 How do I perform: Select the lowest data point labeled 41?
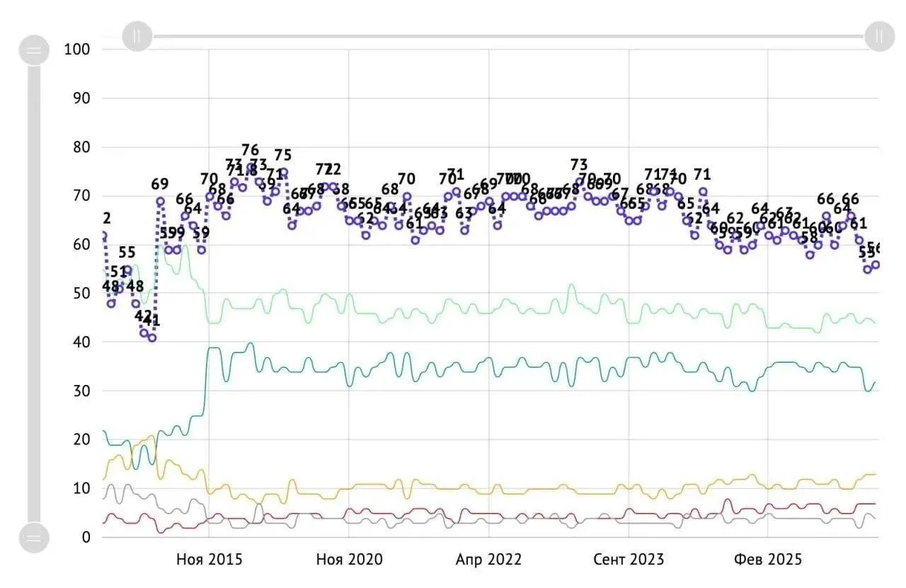[x=151, y=338]
